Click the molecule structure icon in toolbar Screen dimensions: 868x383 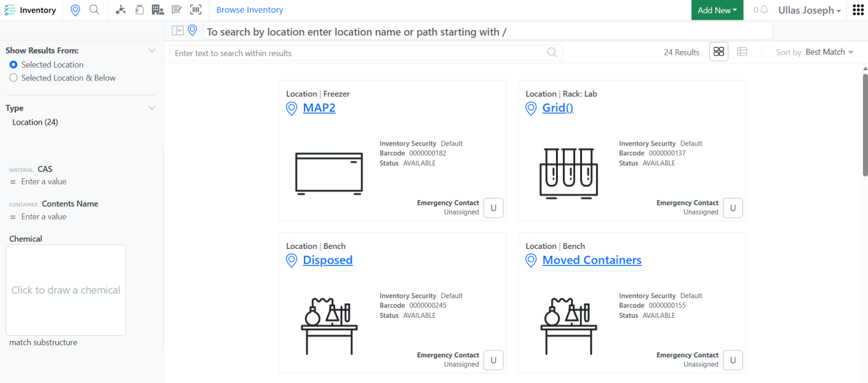click(121, 10)
